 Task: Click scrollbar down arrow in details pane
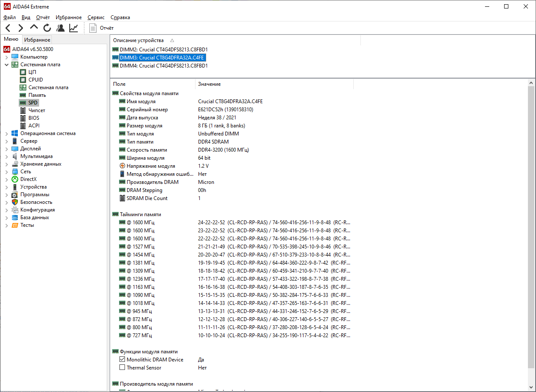coord(531,387)
